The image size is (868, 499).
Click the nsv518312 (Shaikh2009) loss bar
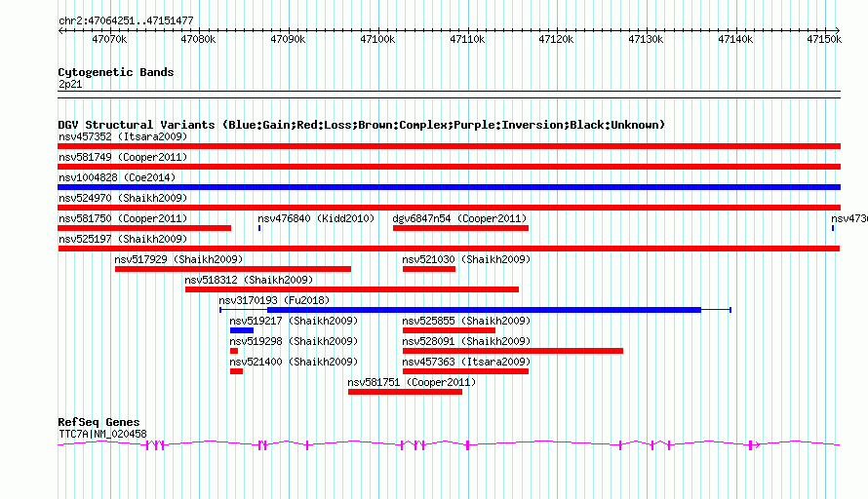(x=352, y=289)
